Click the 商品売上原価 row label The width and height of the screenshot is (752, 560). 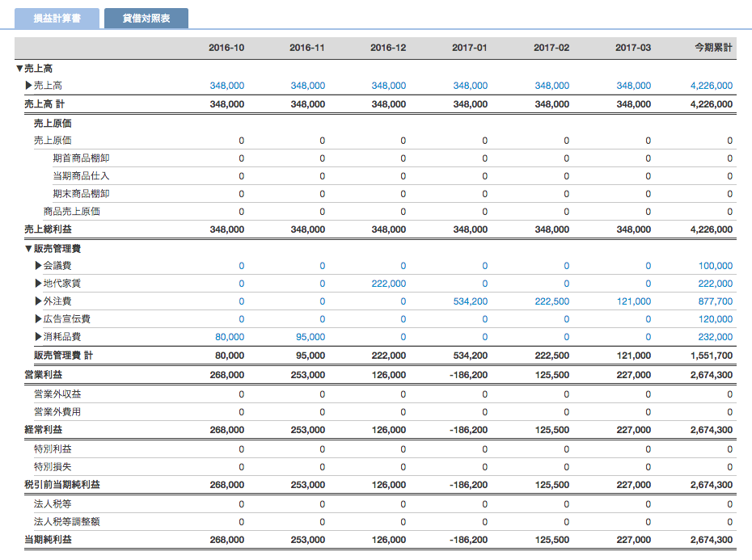pos(71,212)
